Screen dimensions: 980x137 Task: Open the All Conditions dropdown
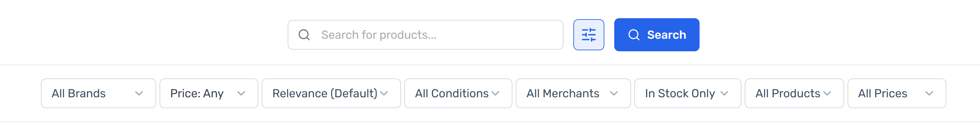(458, 94)
